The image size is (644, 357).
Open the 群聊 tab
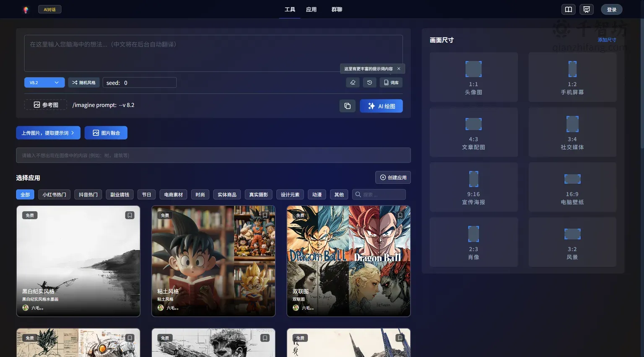337,10
